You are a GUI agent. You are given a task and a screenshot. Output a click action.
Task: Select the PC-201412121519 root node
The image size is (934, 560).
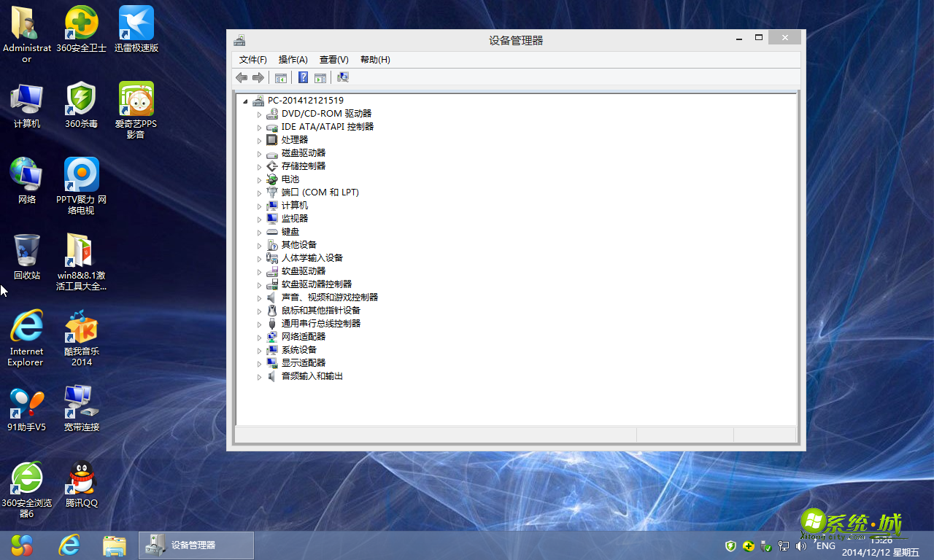coord(306,100)
